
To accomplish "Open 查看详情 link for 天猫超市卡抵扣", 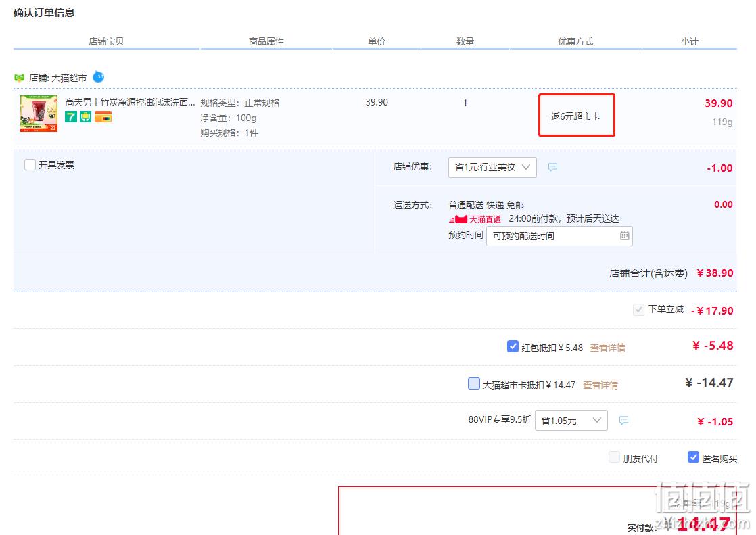I will pyautogui.click(x=600, y=385).
